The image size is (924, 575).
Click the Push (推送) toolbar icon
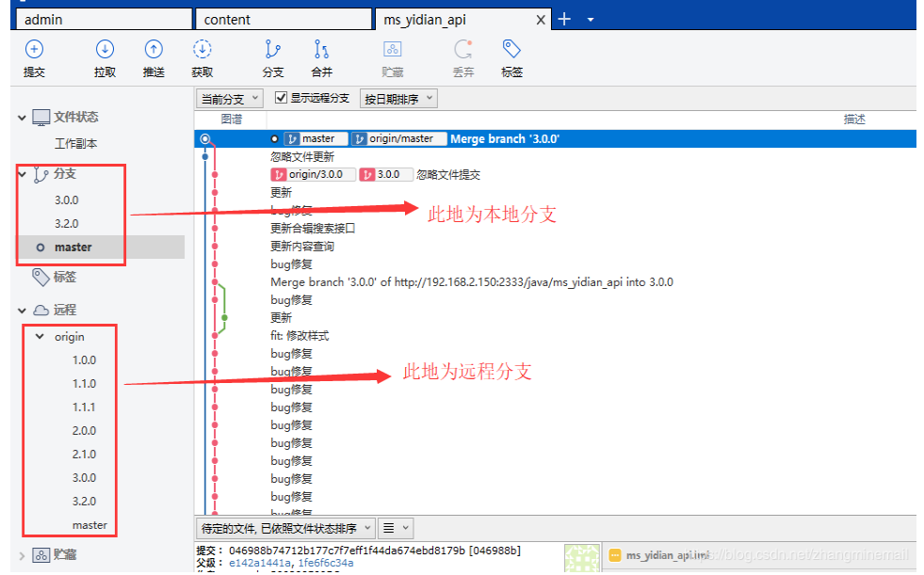click(x=154, y=58)
